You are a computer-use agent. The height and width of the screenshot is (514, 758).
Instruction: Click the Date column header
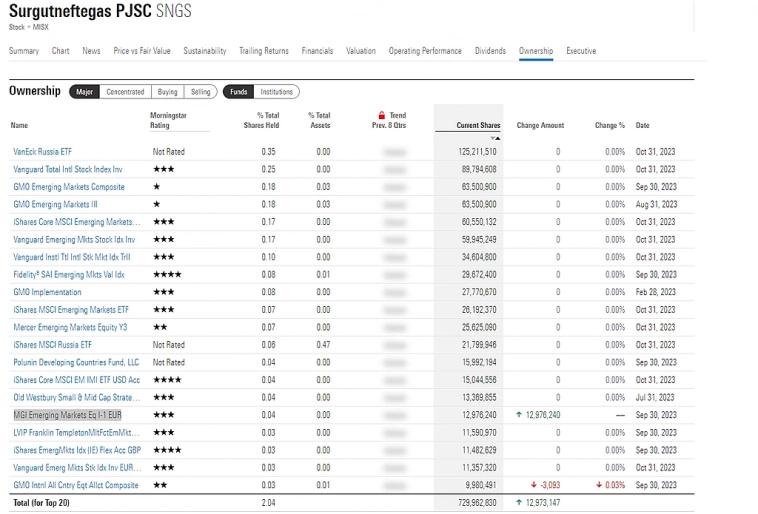pos(642,126)
